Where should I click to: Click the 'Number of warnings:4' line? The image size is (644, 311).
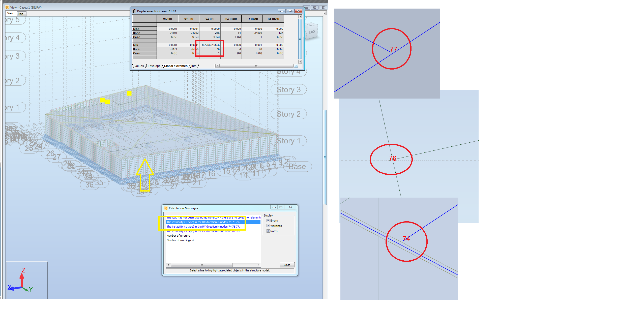coord(180,240)
